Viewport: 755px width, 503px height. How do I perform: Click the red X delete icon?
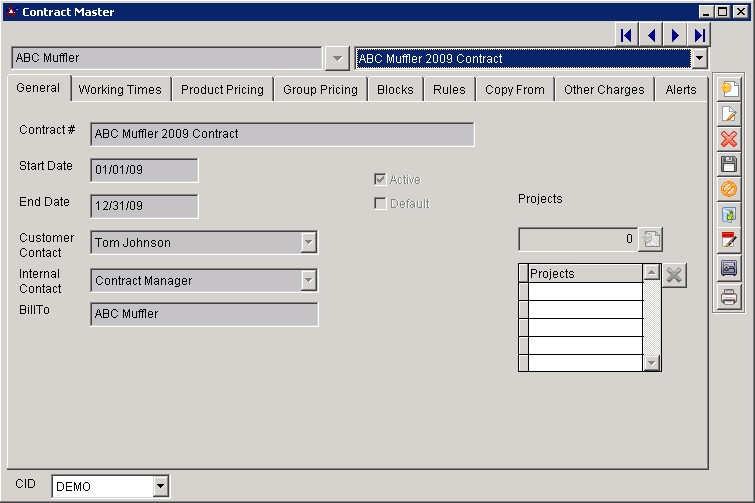728,140
